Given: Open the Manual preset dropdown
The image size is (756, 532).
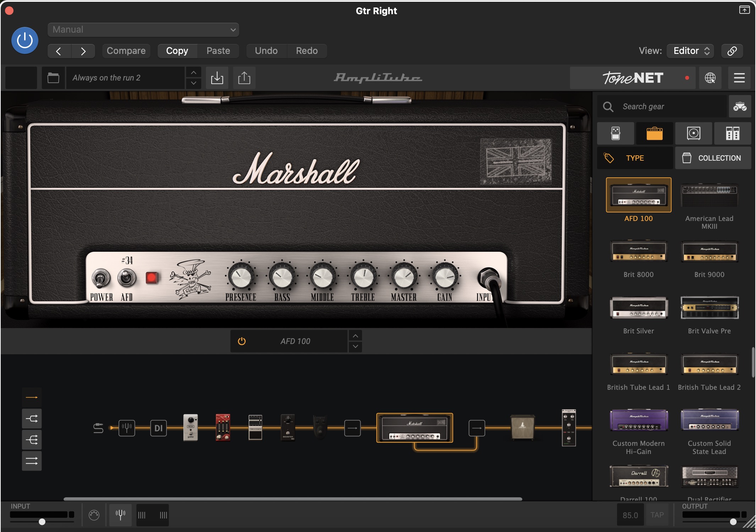Looking at the screenshot, I should coord(143,29).
